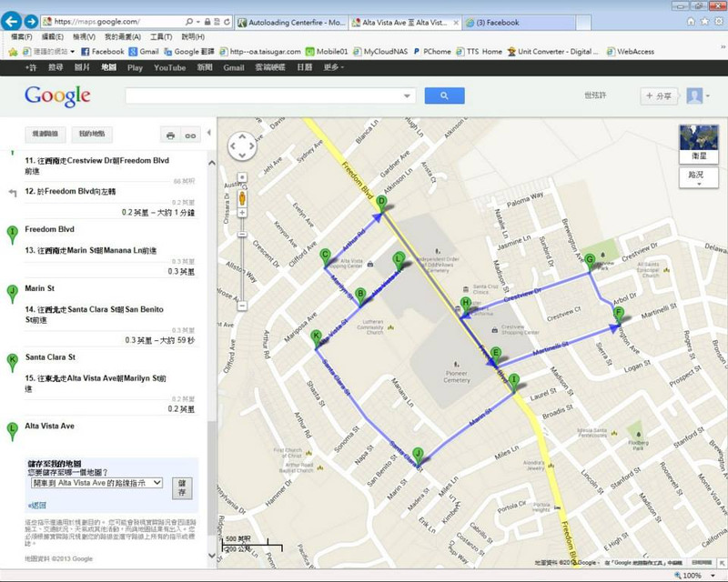The height and width of the screenshot is (582, 728).
Task: Open the Alta Vista Ave save-map combo box
Action: click(x=96, y=483)
